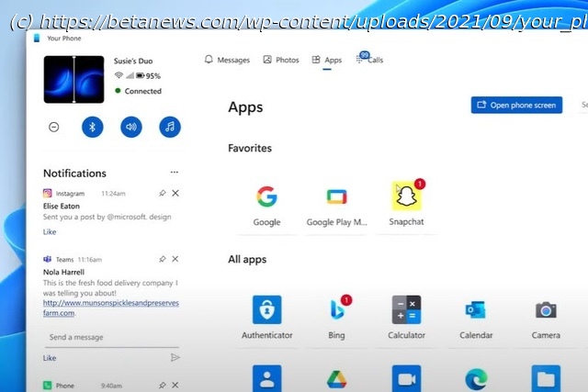Open Google Play Movies app
Screen dimensions: 588x392
pyautogui.click(x=336, y=197)
